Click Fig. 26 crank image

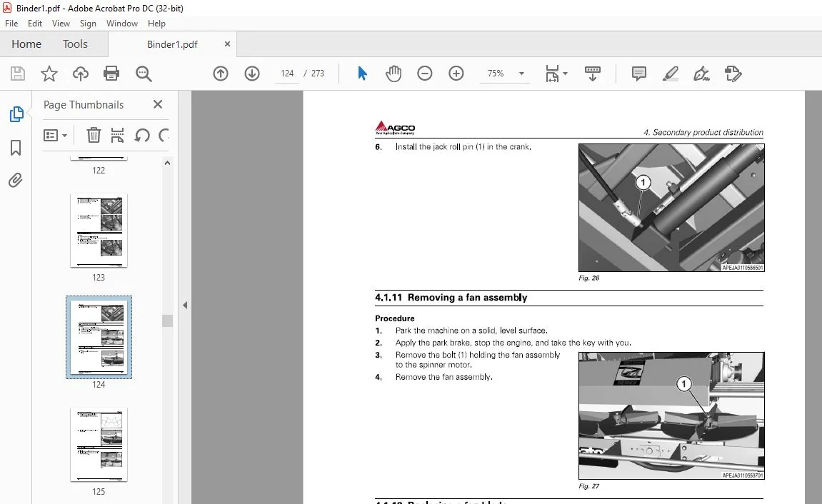click(671, 208)
